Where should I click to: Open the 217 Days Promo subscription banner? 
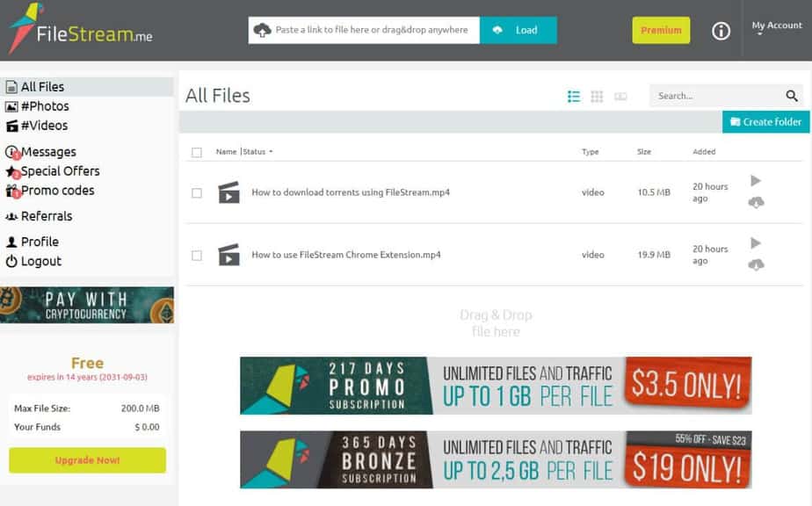496,386
